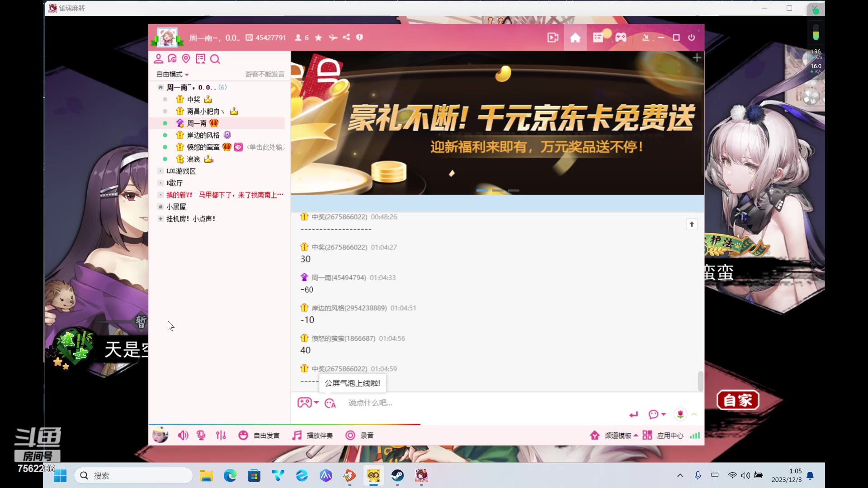
Task: Select user 浪浪 in member list
Action: pyautogui.click(x=193, y=159)
